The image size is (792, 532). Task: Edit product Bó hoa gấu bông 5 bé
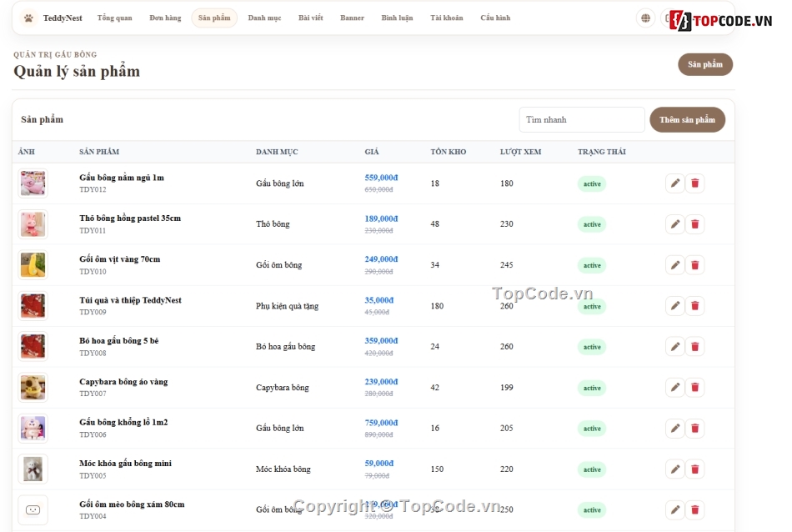[x=674, y=347]
